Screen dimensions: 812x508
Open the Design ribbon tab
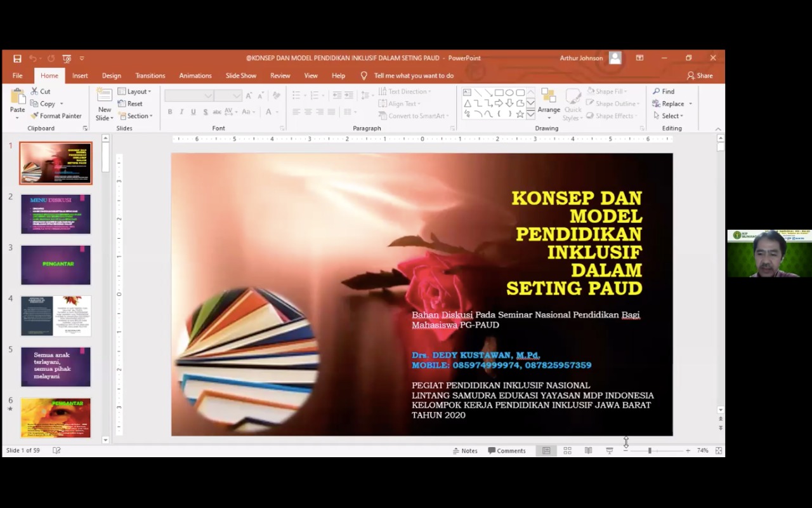click(x=111, y=75)
